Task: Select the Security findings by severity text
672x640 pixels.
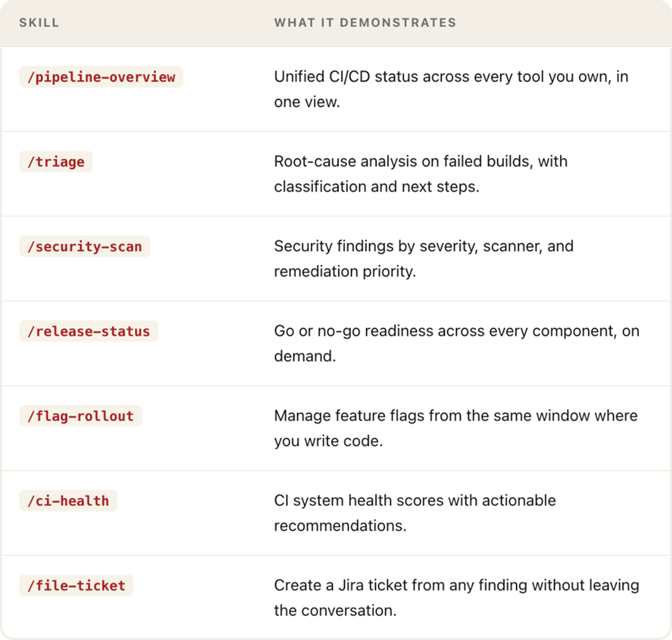Action: [423, 258]
